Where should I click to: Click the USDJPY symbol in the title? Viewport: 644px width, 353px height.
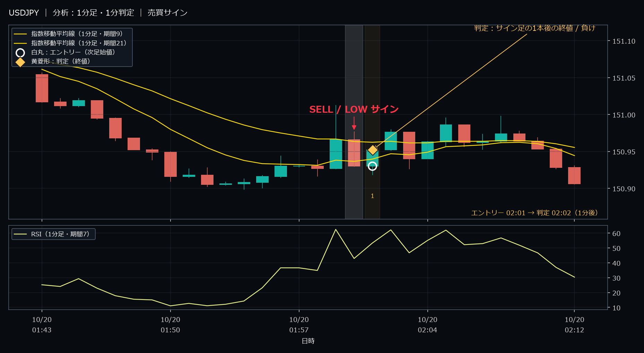tap(24, 13)
